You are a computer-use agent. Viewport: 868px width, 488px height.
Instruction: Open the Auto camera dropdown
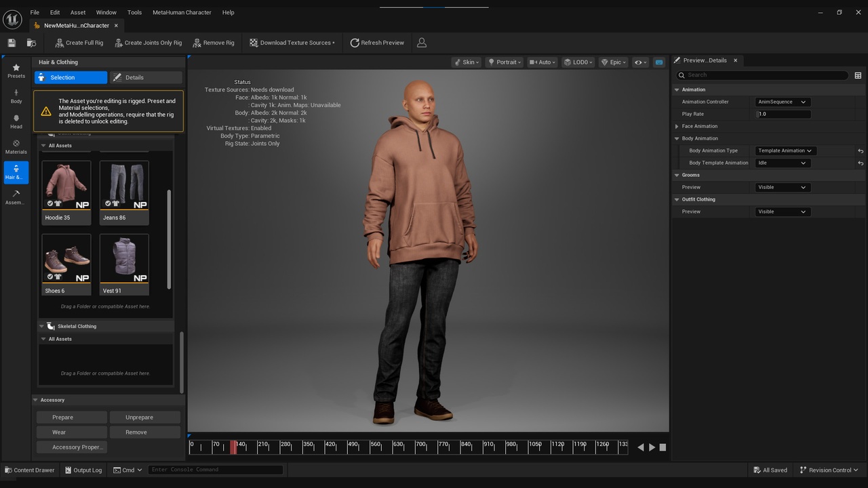542,62
